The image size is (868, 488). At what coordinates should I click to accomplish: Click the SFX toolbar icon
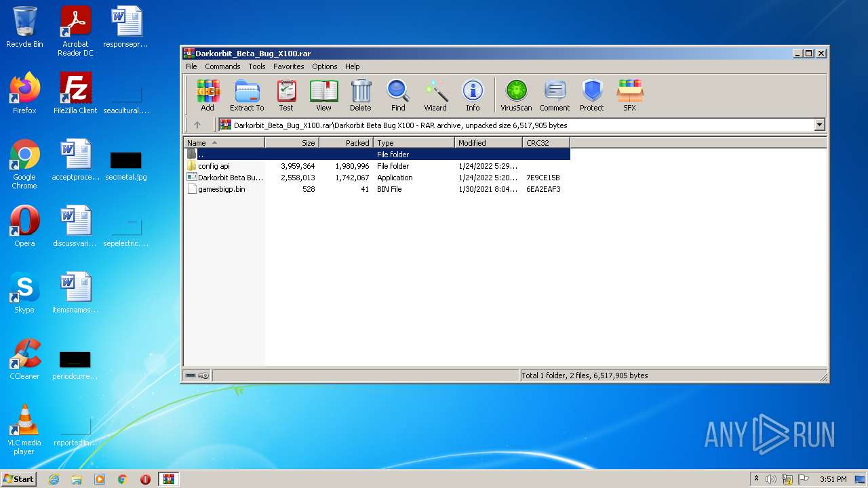[x=630, y=96]
